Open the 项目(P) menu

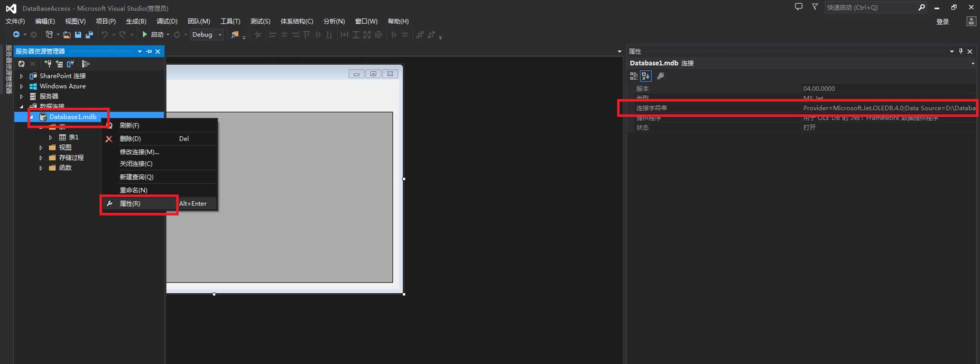(x=106, y=22)
